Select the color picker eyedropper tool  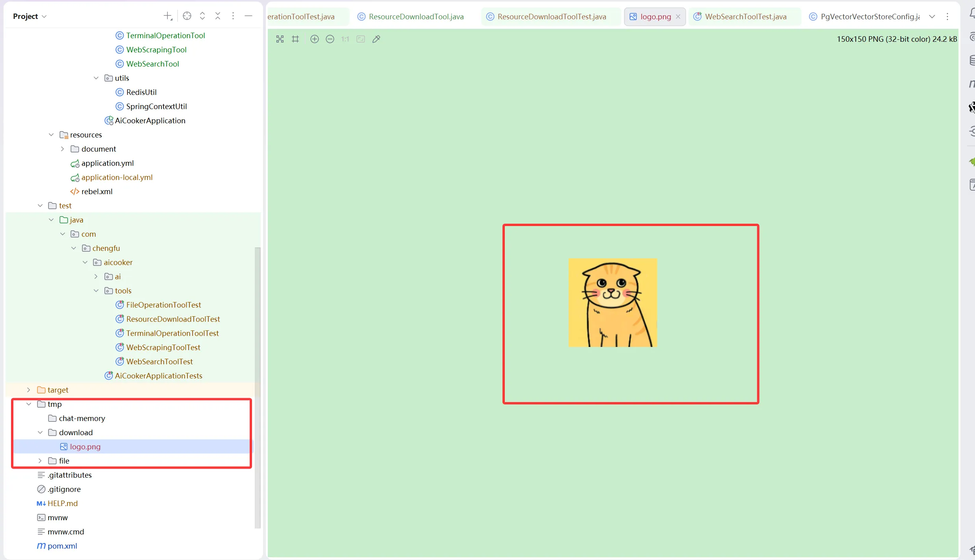click(376, 39)
